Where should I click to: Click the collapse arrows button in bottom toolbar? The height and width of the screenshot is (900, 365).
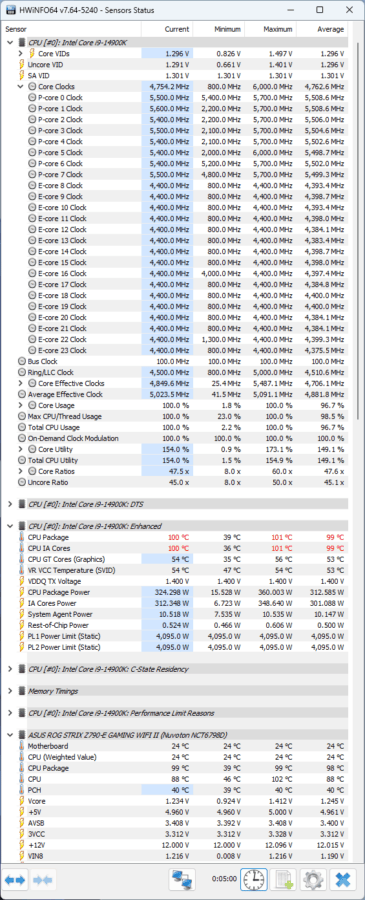(x=42, y=879)
